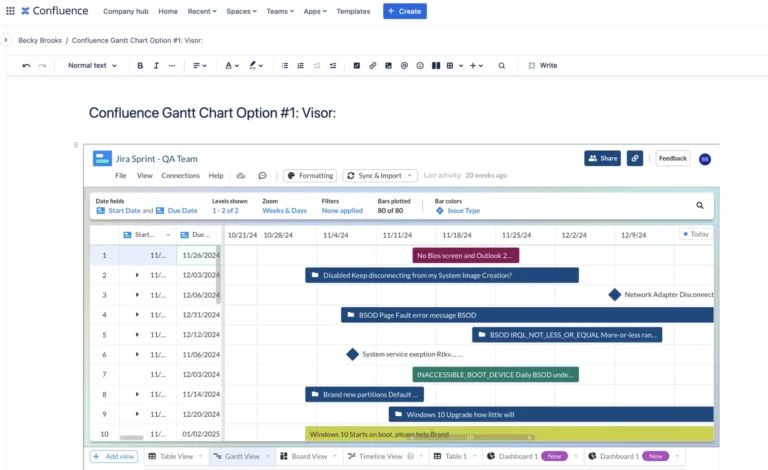Undo the last edit
768x470 pixels.
coord(26,66)
